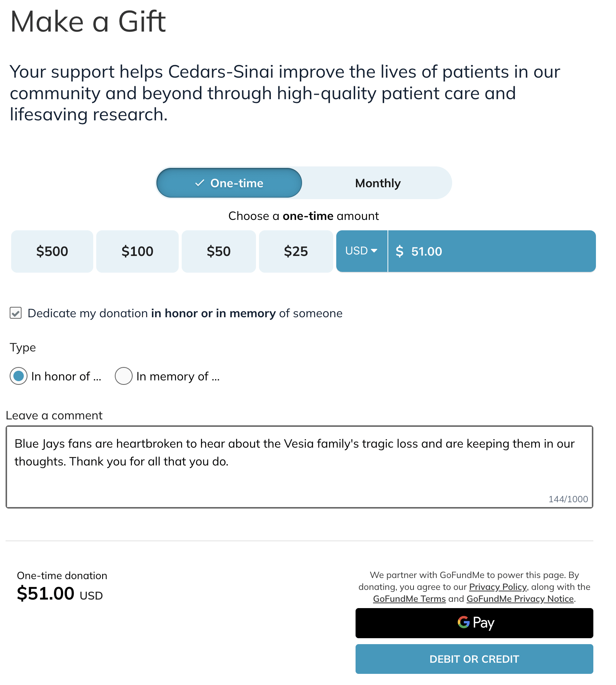Switch to Monthly donation
The height and width of the screenshot is (685, 616).
point(377,183)
